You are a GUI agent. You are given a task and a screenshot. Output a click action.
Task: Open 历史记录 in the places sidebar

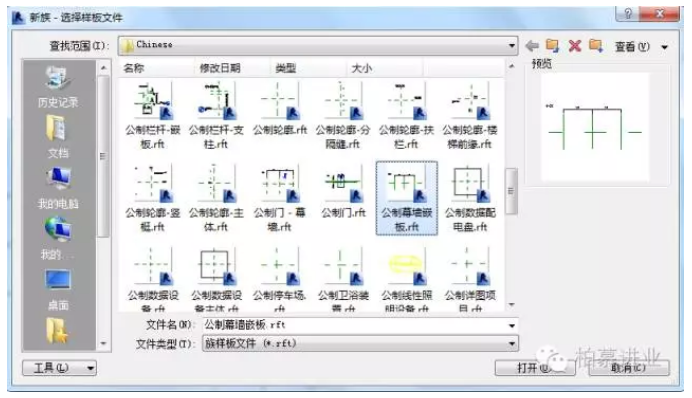tap(58, 87)
